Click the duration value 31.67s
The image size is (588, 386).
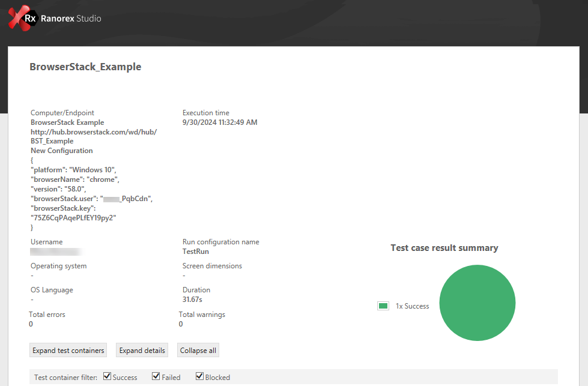(192, 300)
